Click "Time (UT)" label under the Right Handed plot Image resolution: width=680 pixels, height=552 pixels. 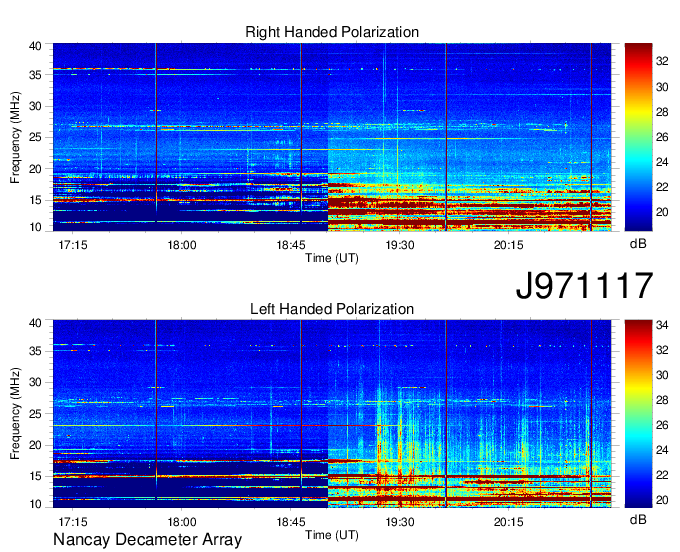coord(332,258)
